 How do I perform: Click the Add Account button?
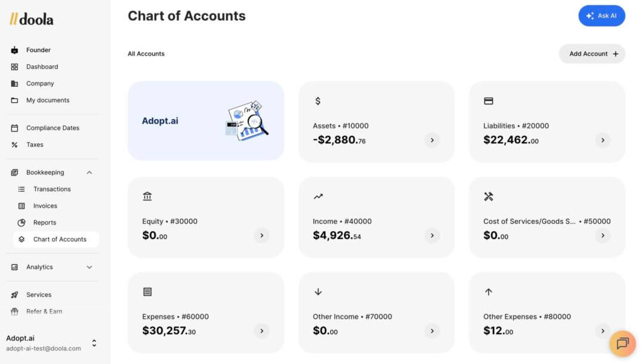pos(592,54)
